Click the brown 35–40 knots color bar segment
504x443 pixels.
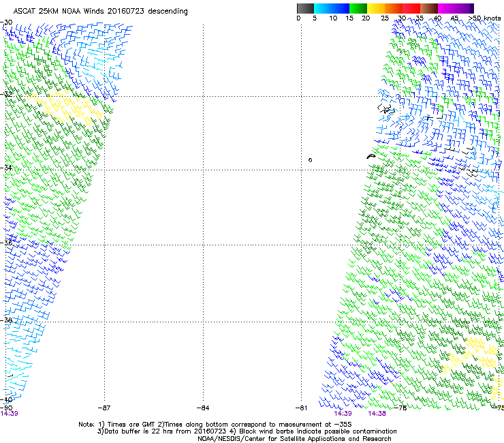(x=429, y=8)
